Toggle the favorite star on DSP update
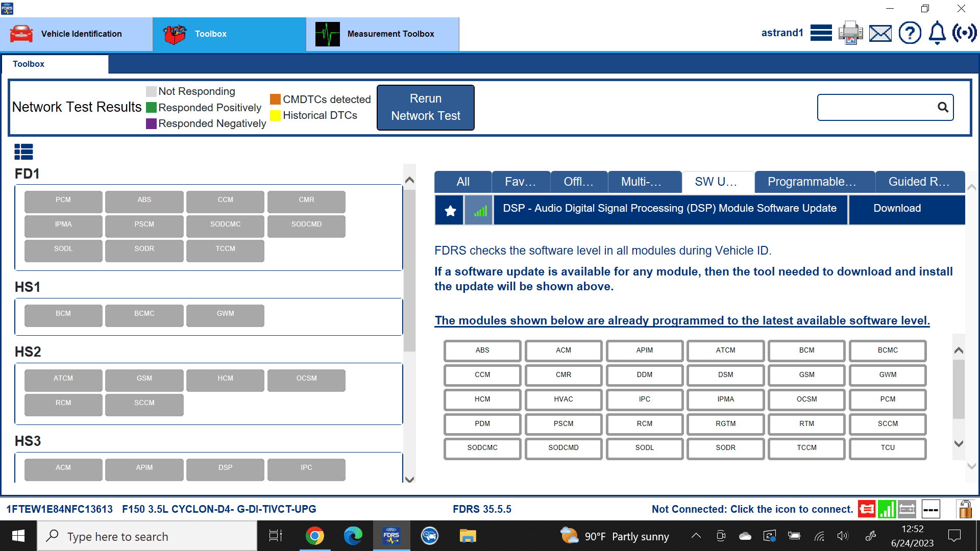This screenshot has width=980, height=551. tap(449, 209)
